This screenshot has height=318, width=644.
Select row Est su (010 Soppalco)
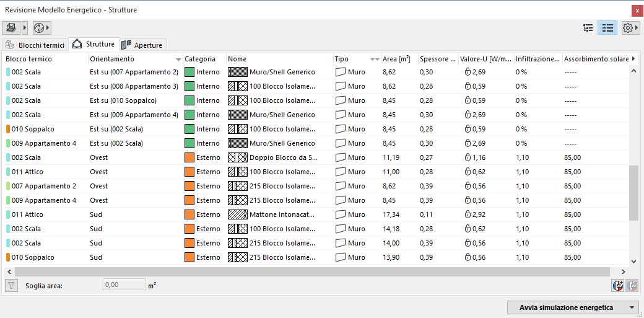[316, 100]
